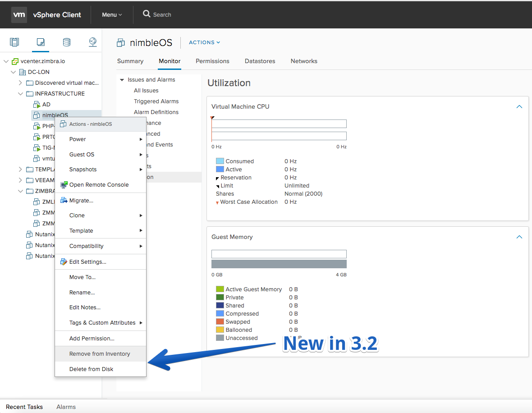Click the search magnifier icon
This screenshot has height=413, width=532.
click(146, 14)
